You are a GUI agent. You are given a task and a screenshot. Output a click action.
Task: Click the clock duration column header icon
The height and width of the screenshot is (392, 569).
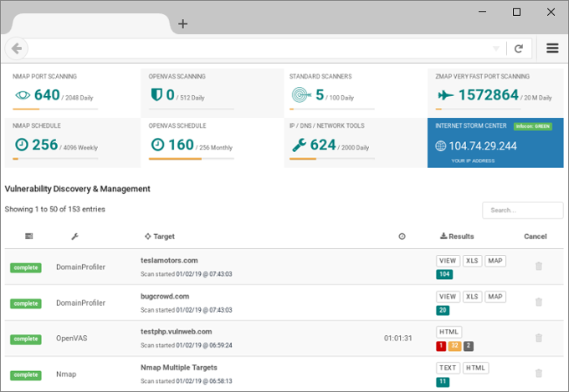402,237
